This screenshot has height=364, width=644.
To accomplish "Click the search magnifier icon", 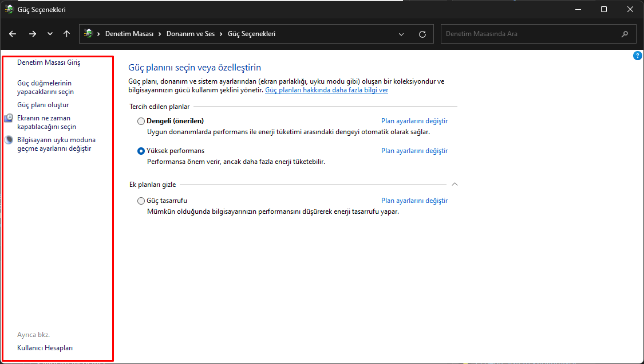I will (625, 34).
